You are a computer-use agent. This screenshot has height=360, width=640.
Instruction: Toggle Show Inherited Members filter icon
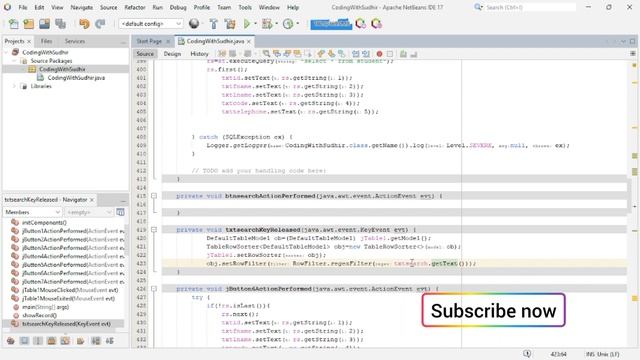point(11,341)
